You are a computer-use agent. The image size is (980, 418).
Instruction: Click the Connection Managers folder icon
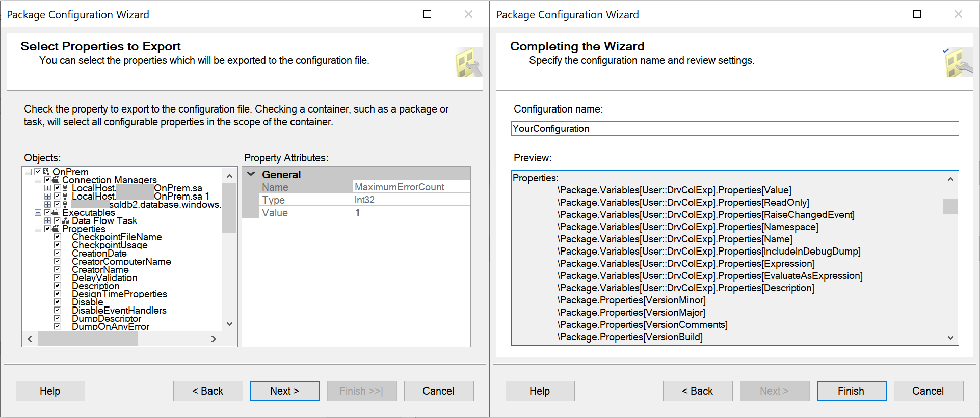pyautogui.click(x=56, y=180)
